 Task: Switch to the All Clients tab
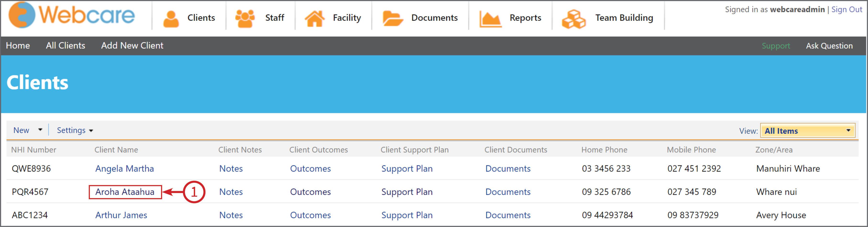pos(65,45)
